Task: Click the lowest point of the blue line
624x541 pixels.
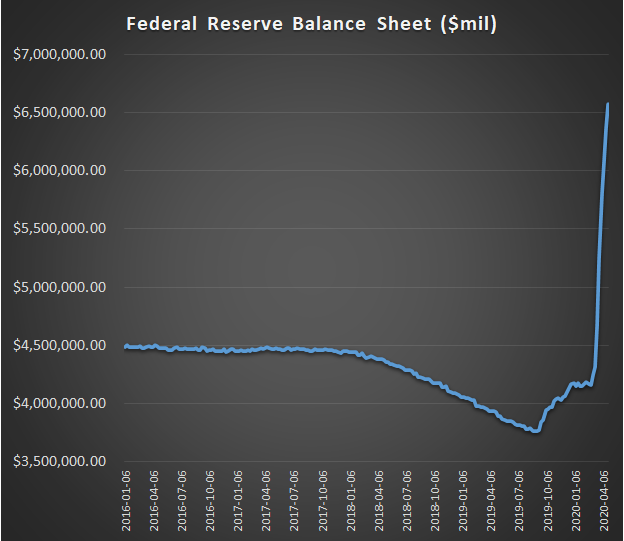Action: coord(535,431)
